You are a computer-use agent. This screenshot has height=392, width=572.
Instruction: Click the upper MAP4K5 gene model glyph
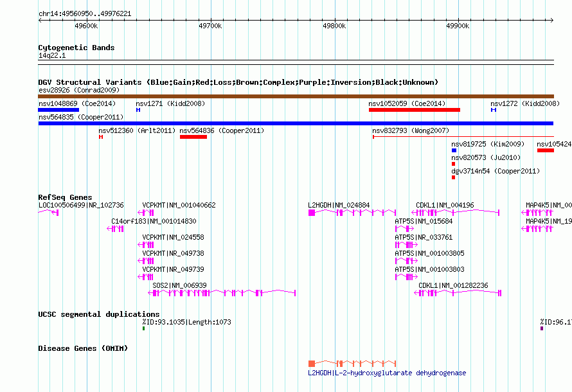537,213
